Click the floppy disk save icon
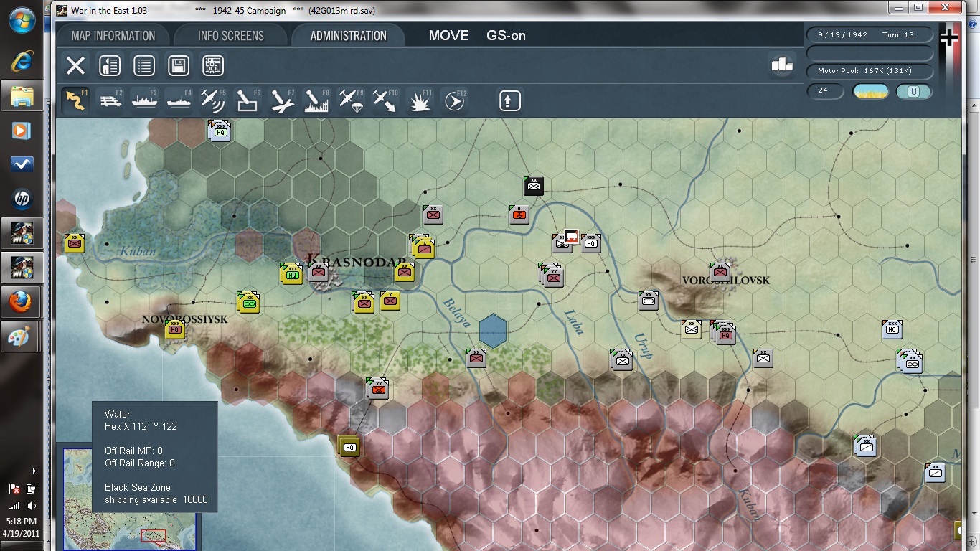The height and width of the screenshot is (551, 980). point(179,66)
